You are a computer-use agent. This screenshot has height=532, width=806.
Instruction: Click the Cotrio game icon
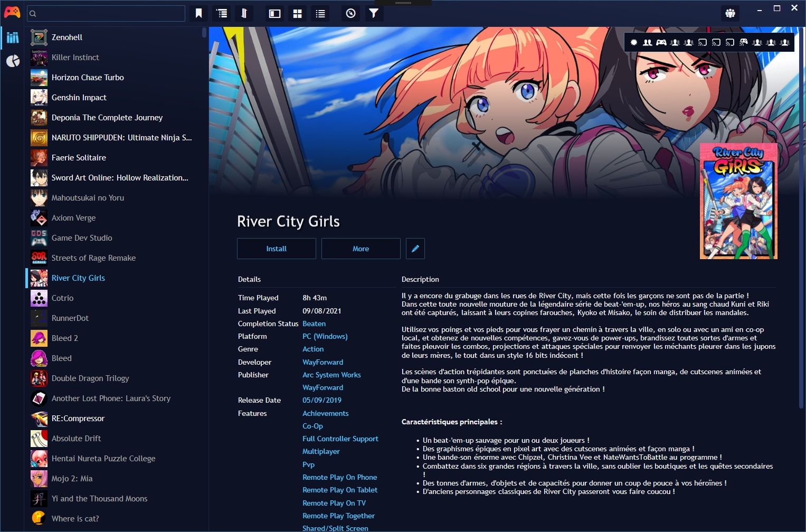coord(39,298)
